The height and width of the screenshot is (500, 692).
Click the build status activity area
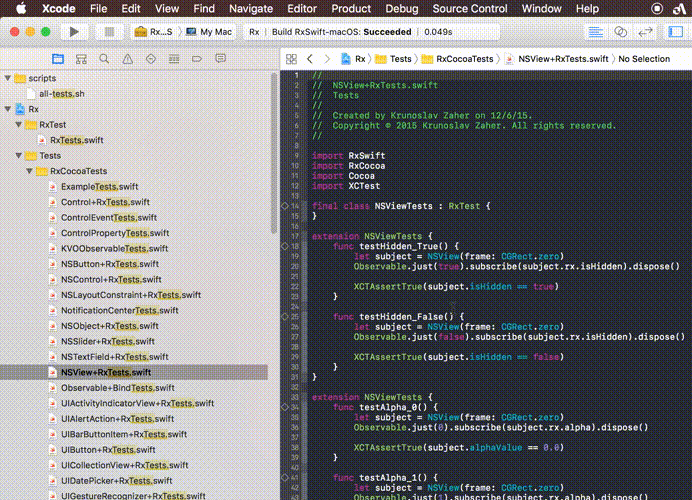pos(372,32)
